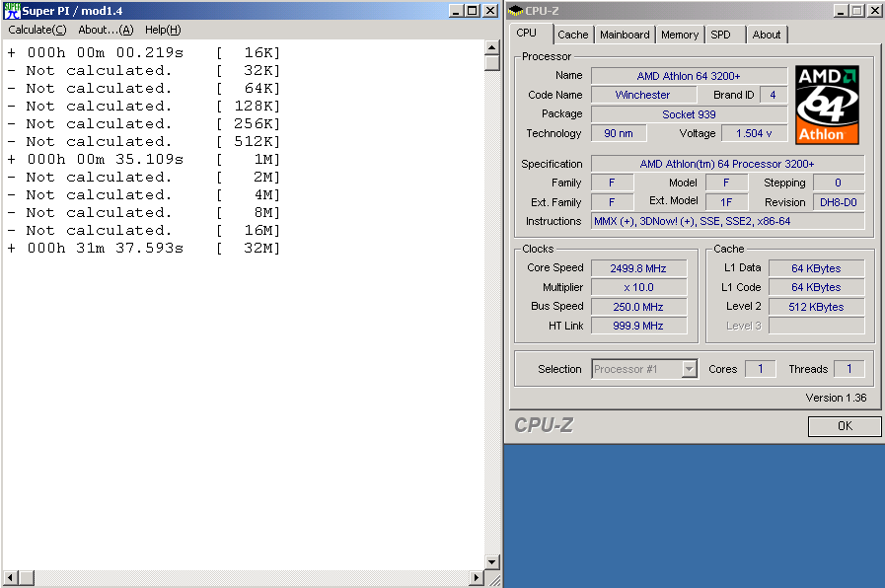The width and height of the screenshot is (885, 588).
Task: Click the Code Name value 'Winchester'
Action: (x=643, y=95)
